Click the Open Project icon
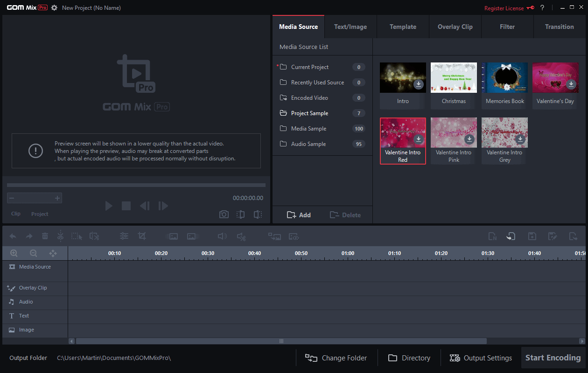This screenshot has width=588, height=373. pos(511,236)
